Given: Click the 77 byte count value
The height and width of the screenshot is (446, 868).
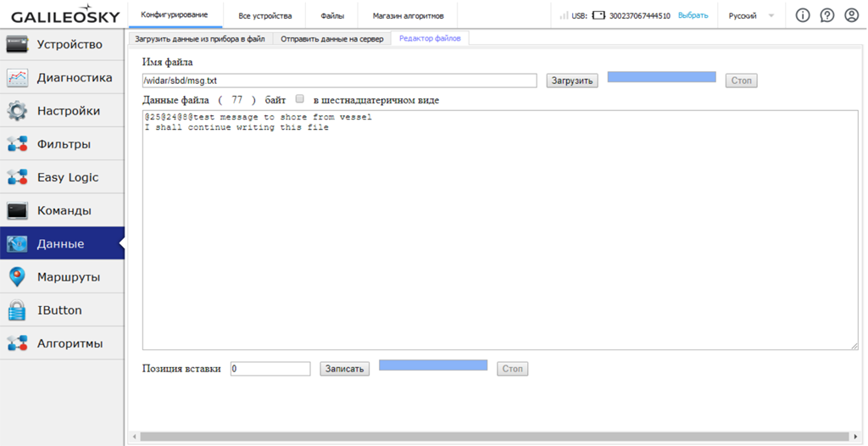Looking at the screenshot, I should click(x=237, y=100).
